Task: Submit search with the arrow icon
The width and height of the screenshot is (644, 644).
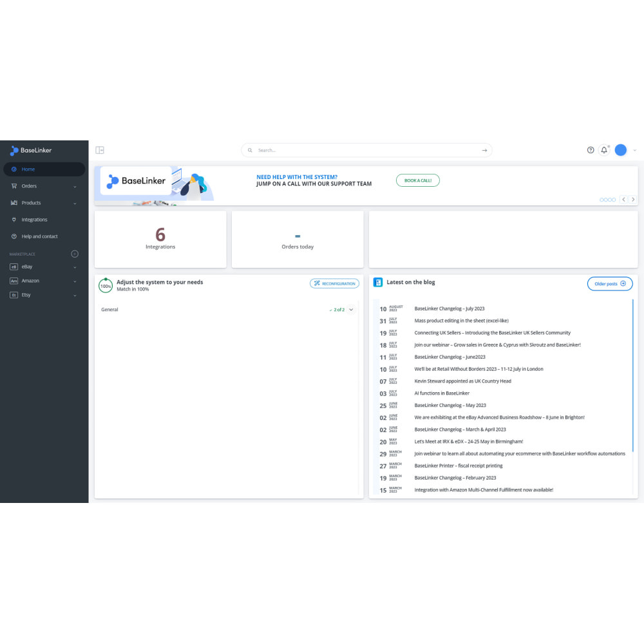Action: (x=484, y=150)
